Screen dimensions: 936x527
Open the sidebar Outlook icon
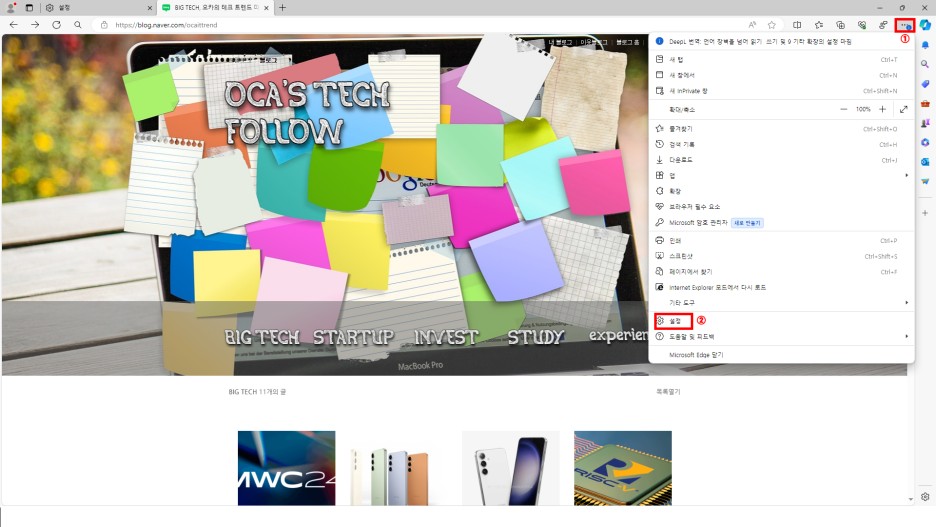[925, 162]
